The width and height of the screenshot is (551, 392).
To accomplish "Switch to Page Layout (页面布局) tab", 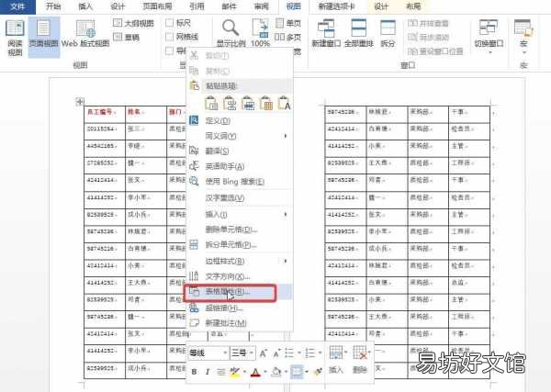I will (x=157, y=6).
